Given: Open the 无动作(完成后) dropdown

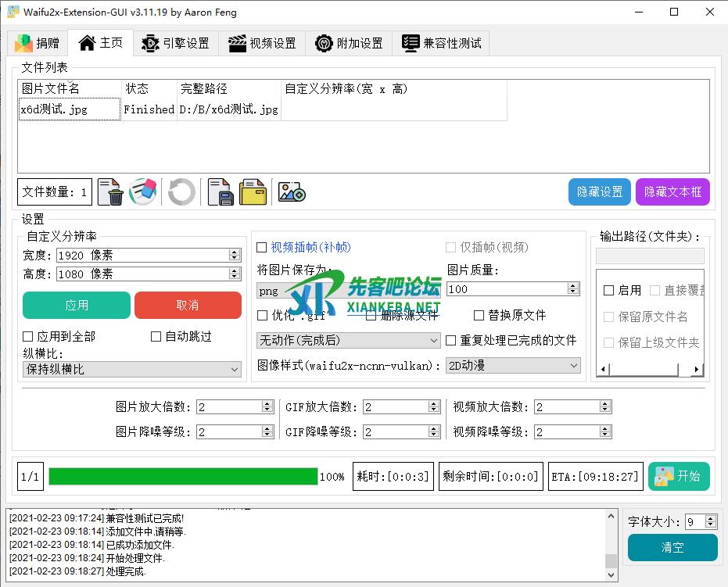Looking at the screenshot, I should point(349,340).
